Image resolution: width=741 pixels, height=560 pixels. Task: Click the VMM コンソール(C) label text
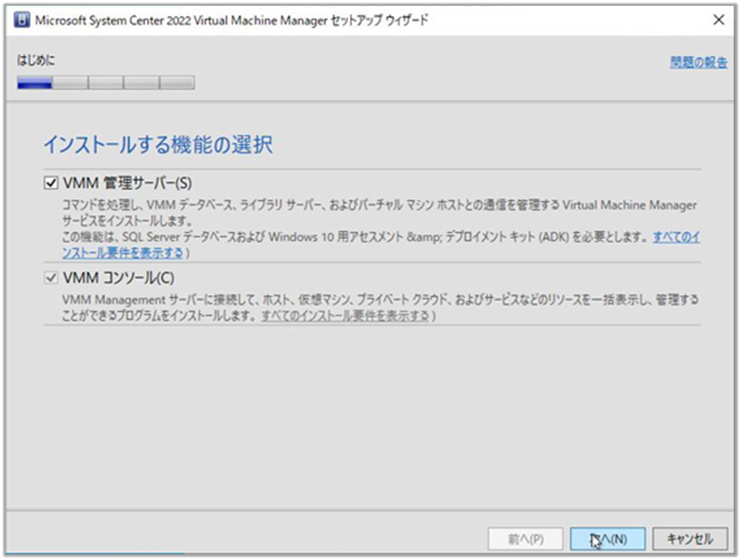pos(119,277)
